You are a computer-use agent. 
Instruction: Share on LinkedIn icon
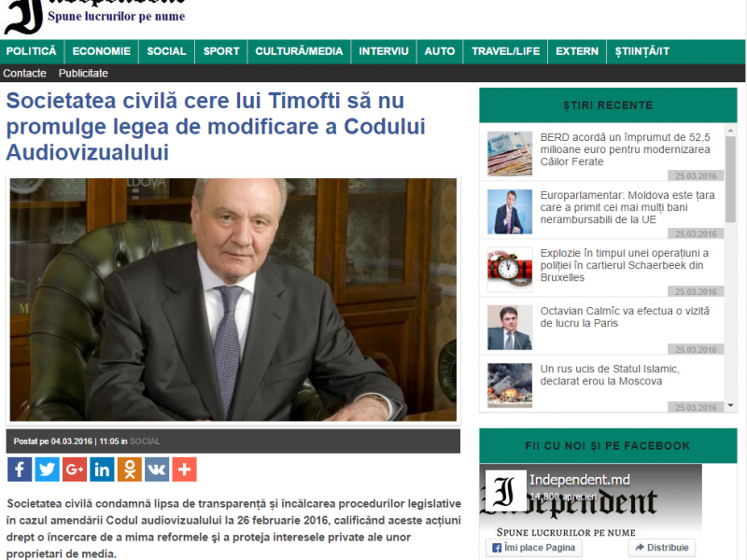(x=102, y=469)
